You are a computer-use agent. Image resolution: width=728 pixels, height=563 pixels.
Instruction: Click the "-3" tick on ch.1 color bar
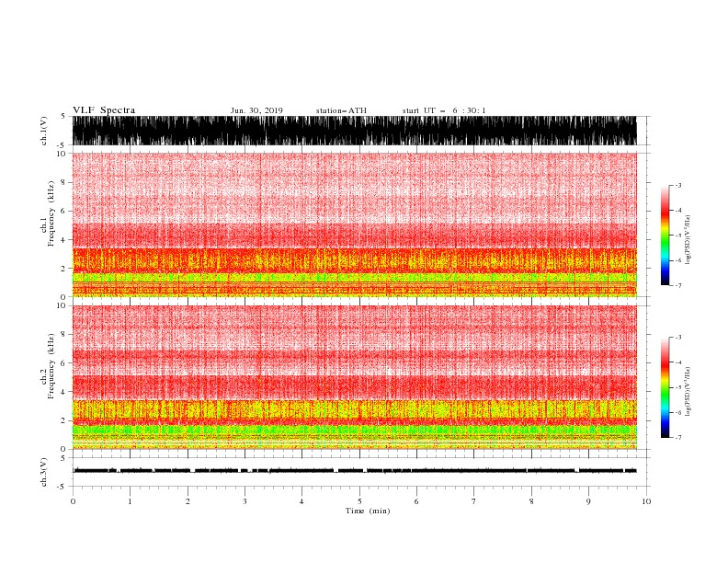pyautogui.click(x=677, y=185)
